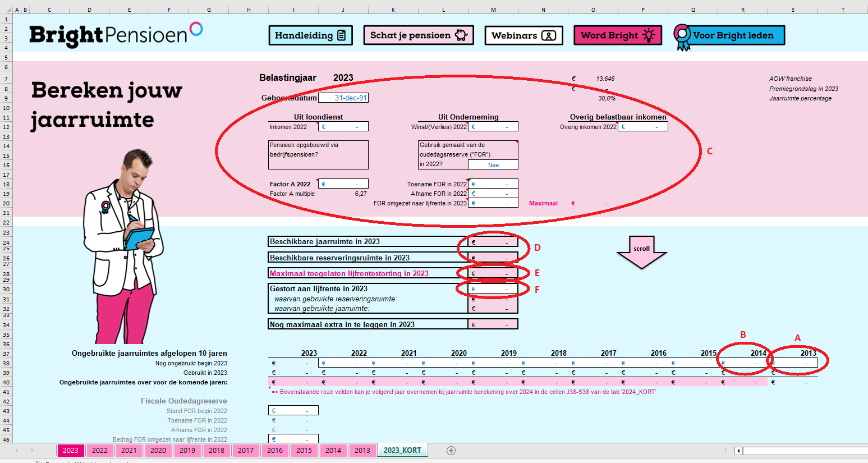Select the Toename FOR in 2022 cell

[493, 184]
